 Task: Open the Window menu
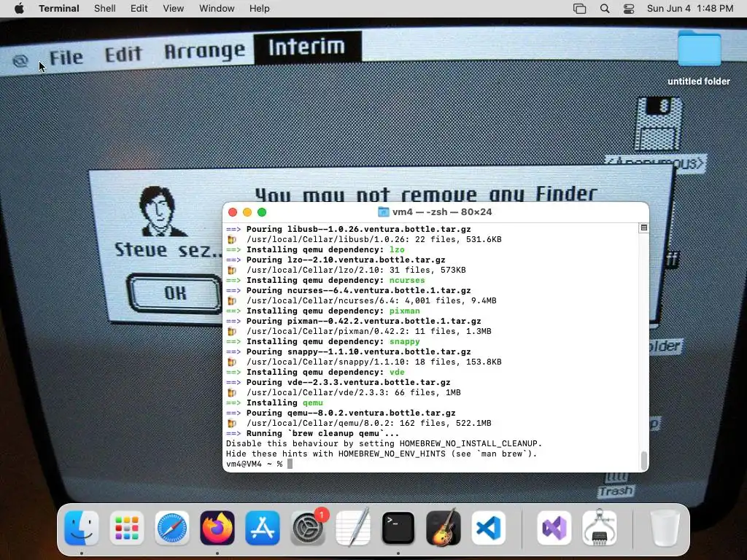click(217, 9)
